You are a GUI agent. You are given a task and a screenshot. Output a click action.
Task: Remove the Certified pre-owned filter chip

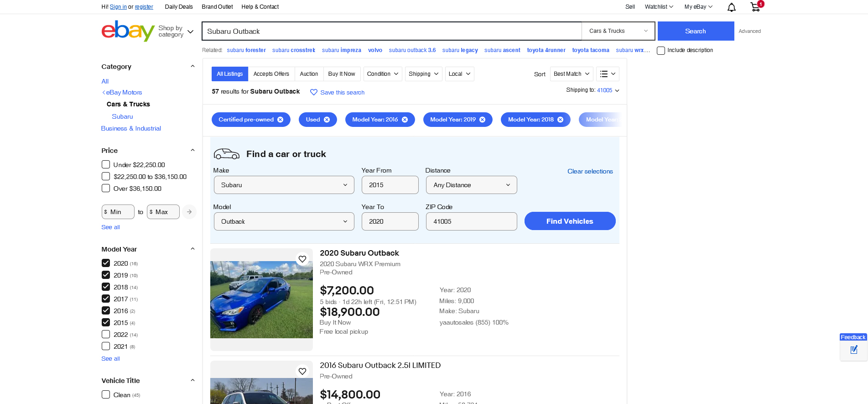pos(281,120)
